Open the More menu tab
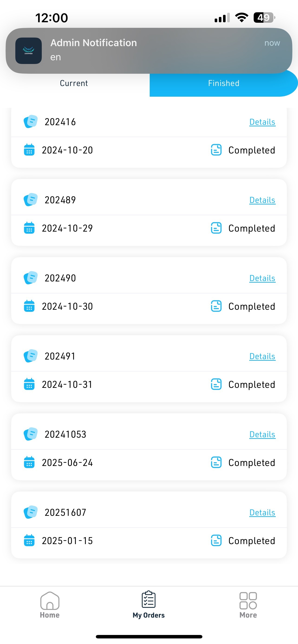This screenshot has width=298, height=644. (x=248, y=605)
